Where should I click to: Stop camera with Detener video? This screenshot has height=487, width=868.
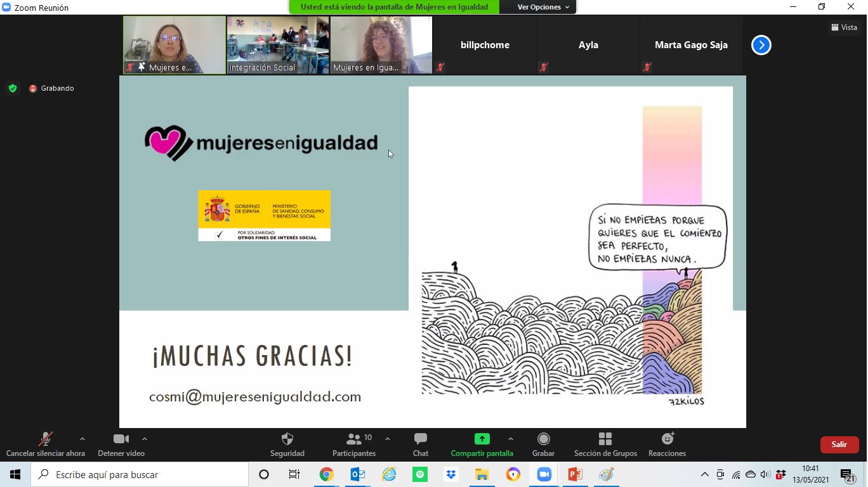[x=121, y=445]
